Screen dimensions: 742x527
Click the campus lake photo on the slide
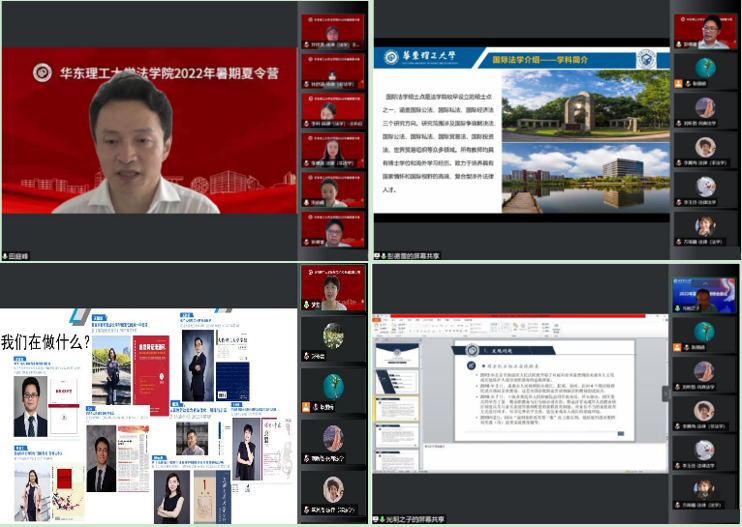click(586, 177)
